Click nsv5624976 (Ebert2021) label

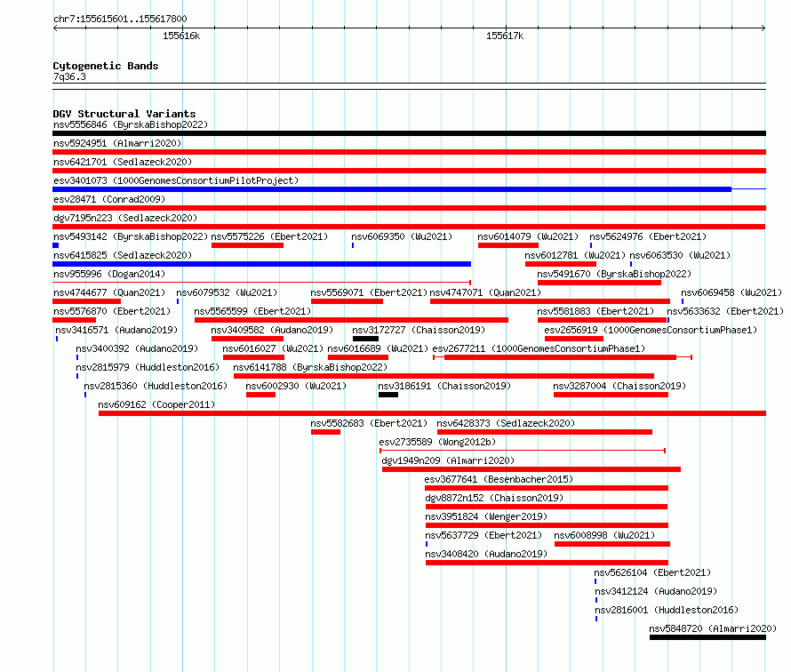(x=648, y=236)
